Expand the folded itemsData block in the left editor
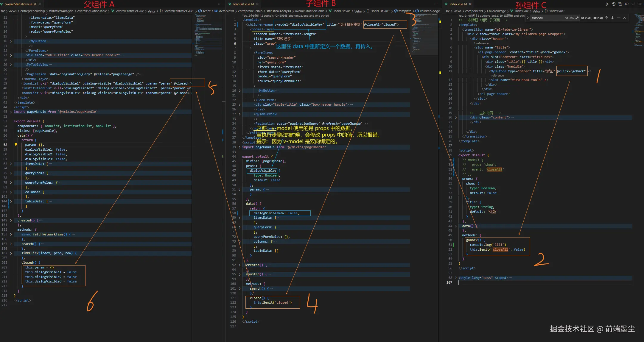This screenshot has height=342, width=644. coord(11,164)
